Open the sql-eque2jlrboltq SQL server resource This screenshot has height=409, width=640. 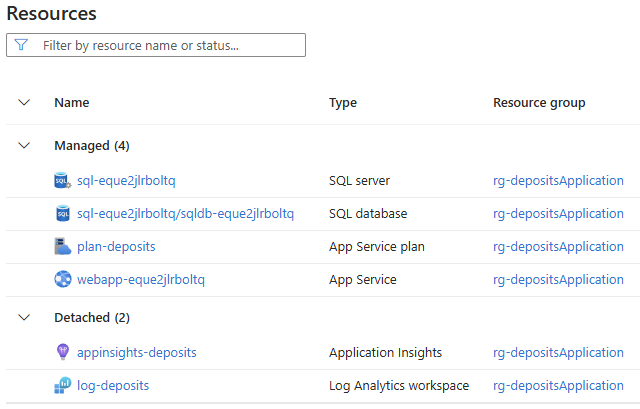tap(126, 181)
